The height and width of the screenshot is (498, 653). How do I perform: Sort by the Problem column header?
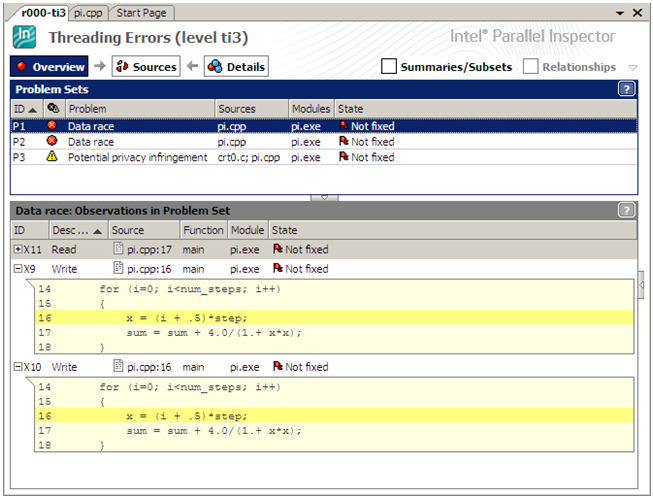[x=140, y=109]
